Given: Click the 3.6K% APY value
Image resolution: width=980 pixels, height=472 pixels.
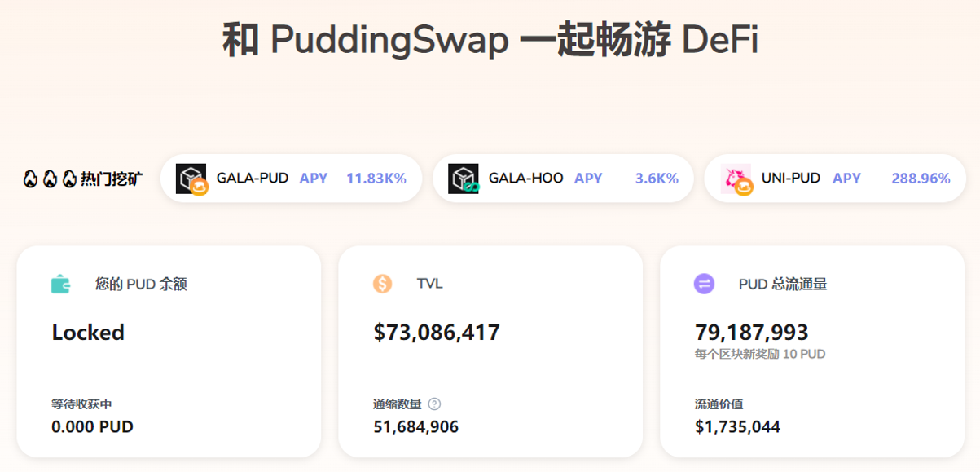Looking at the screenshot, I should click(x=657, y=179).
